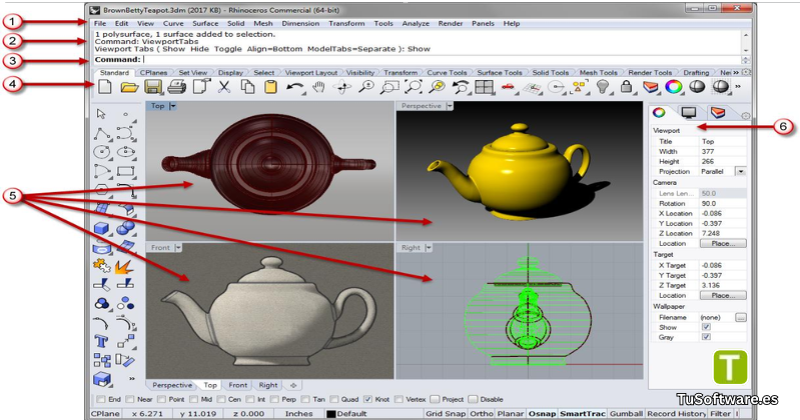The image size is (800, 420).
Task: Select the Rectangle tool in sidebar
Action: pos(126,171)
